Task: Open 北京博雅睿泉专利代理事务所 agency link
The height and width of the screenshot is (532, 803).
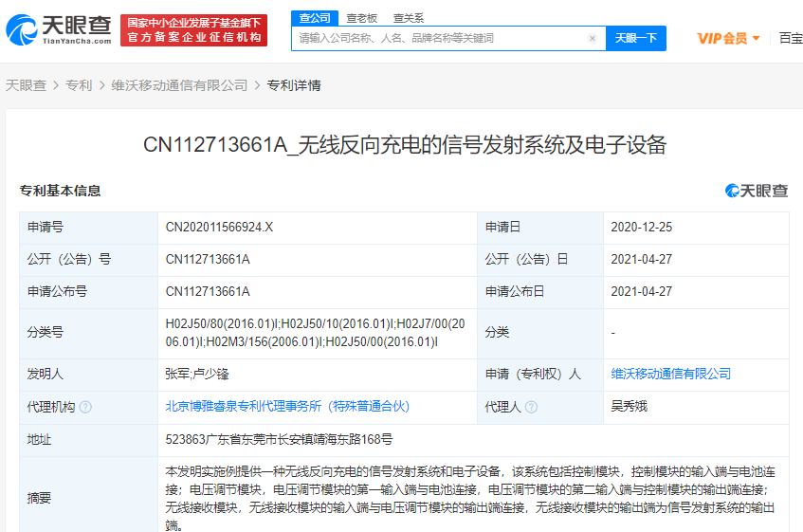Action: click(x=287, y=407)
